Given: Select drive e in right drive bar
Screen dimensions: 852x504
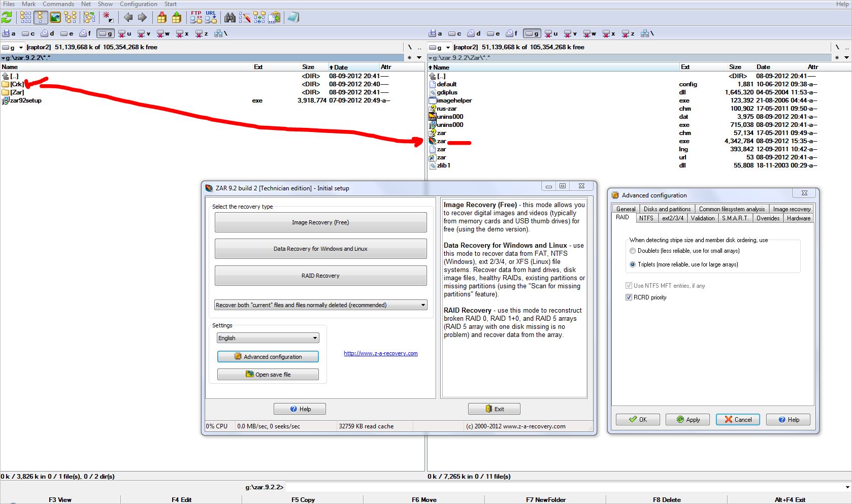Looking at the screenshot, I should 493,33.
